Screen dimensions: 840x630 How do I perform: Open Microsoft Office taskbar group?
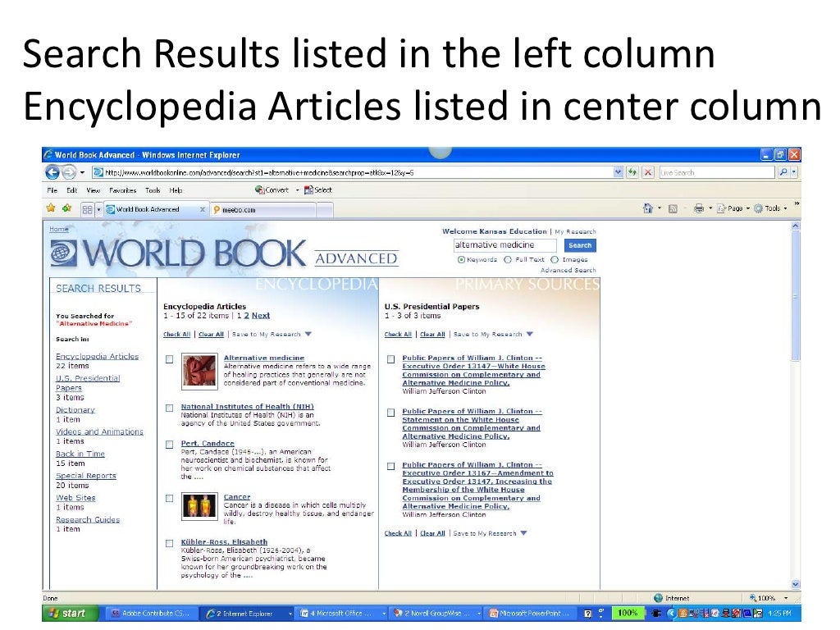[x=342, y=614]
